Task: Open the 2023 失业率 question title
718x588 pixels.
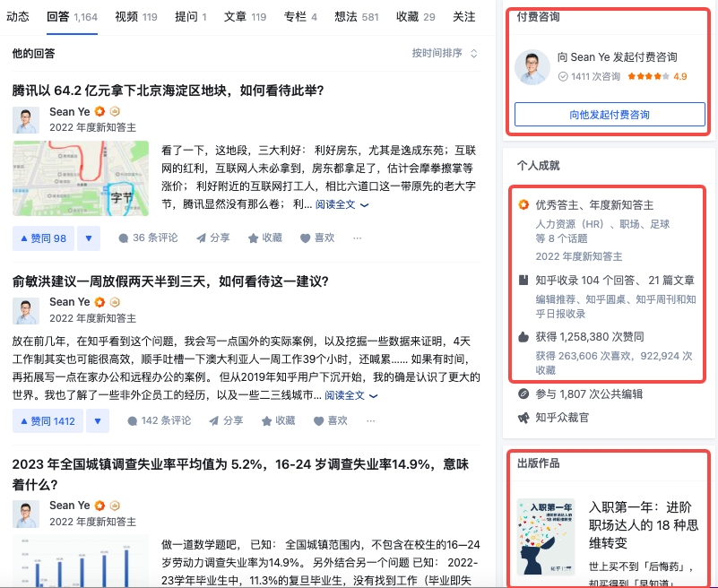Action: click(240, 474)
